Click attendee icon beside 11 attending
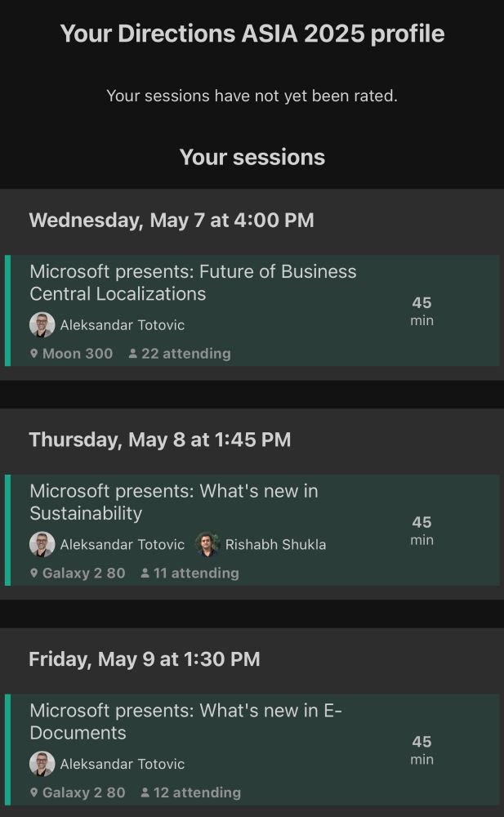The height and width of the screenshot is (817, 504). pos(145,574)
